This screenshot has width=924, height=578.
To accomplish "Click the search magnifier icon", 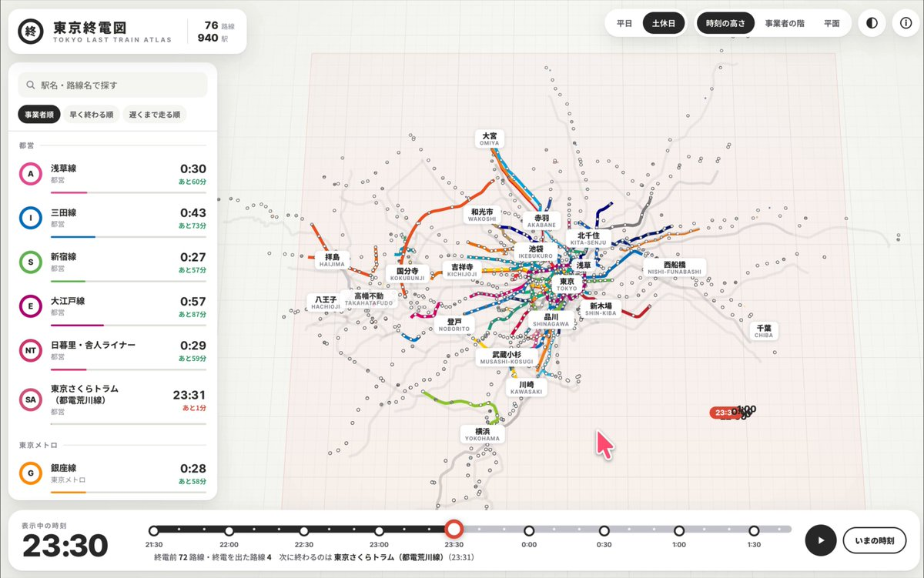I will (x=32, y=85).
